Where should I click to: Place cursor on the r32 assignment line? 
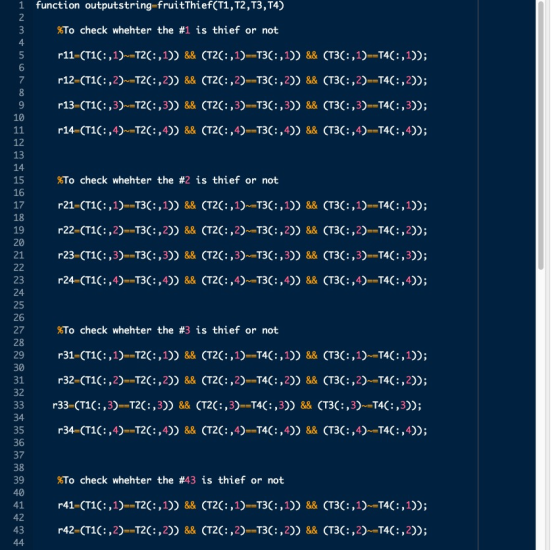242,380
